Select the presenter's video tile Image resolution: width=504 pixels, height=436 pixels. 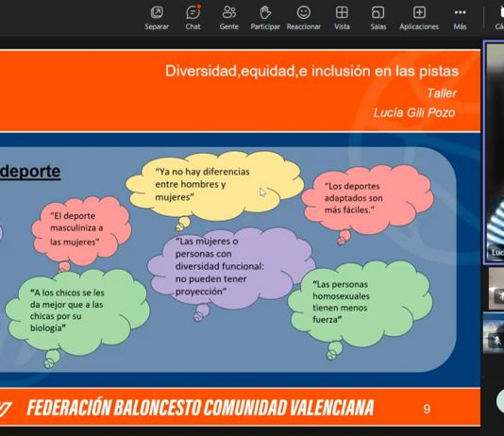[495, 152]
